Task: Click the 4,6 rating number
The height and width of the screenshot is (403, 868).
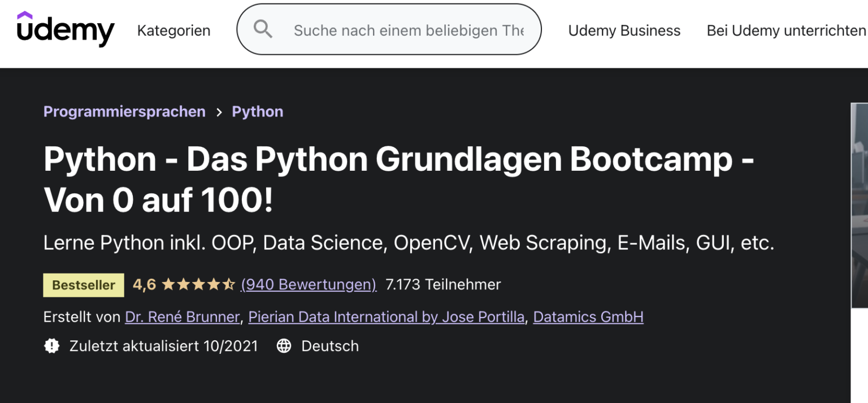Action: 143,284
